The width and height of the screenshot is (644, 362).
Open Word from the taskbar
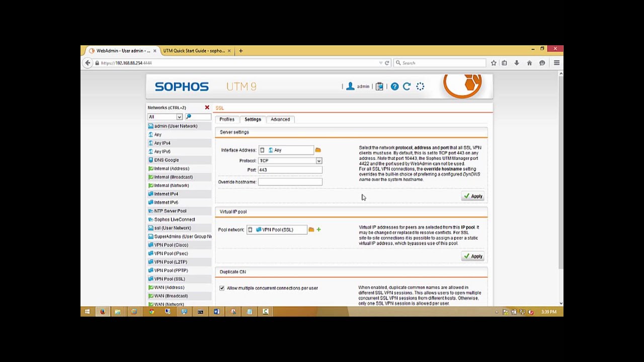pos(216,312)
